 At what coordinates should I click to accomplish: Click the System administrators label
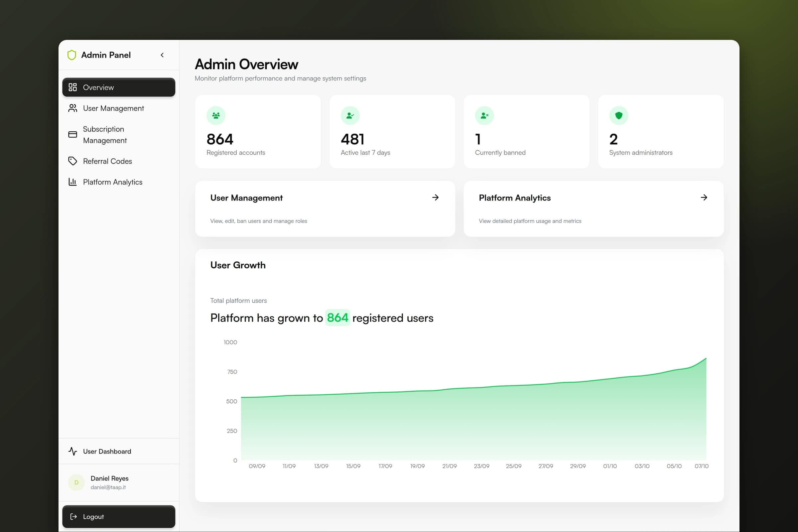[x=641, y=153]
